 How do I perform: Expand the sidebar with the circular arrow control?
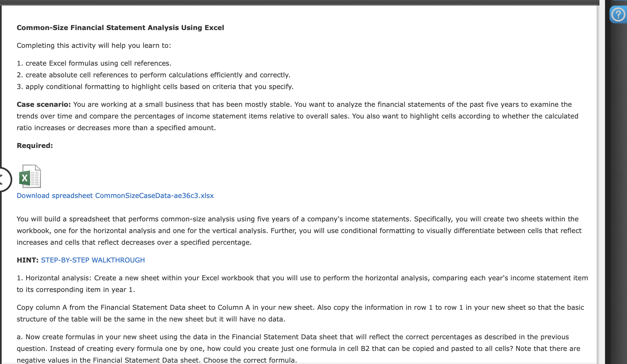2,180
